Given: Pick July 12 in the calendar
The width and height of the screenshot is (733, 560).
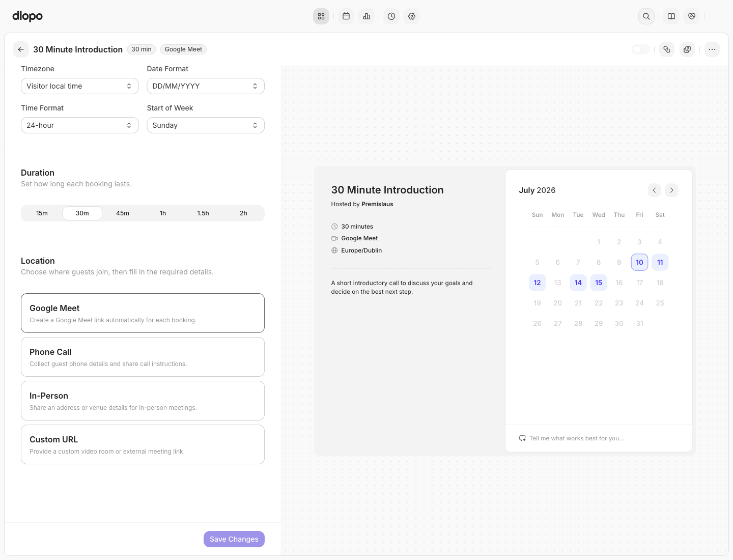Looking at the screenshot, I should tap(538, 283).
